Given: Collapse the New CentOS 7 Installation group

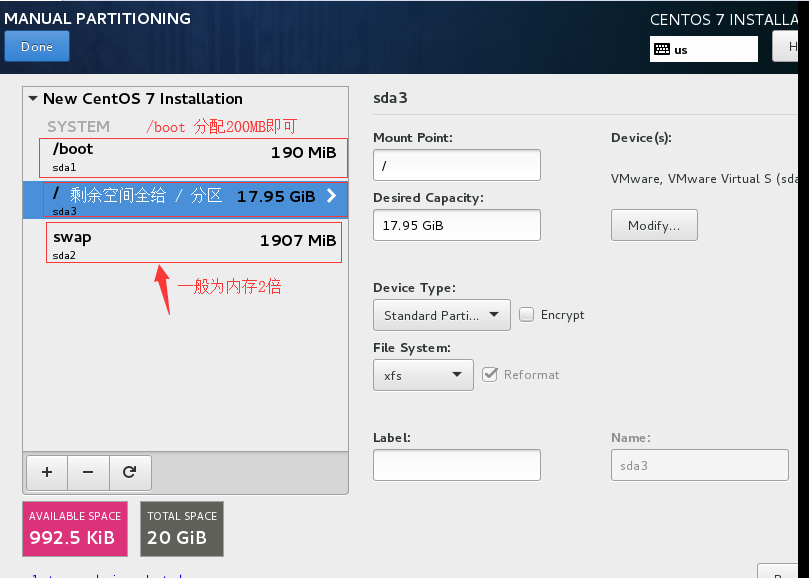Looking at the screenshot, I should point(33,98).
